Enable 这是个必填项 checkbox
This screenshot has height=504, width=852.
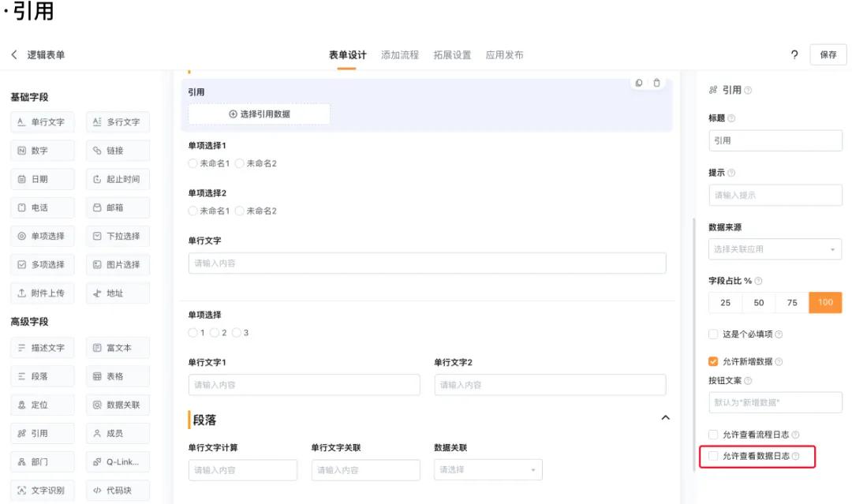coord(713,334)
